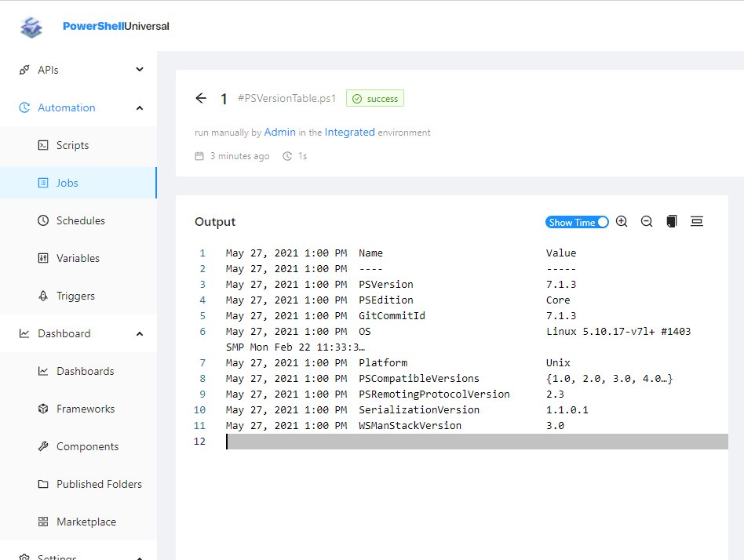Click the SerializationVersion output line
This screenshot has height=560, width=744.
pos(476,409)
